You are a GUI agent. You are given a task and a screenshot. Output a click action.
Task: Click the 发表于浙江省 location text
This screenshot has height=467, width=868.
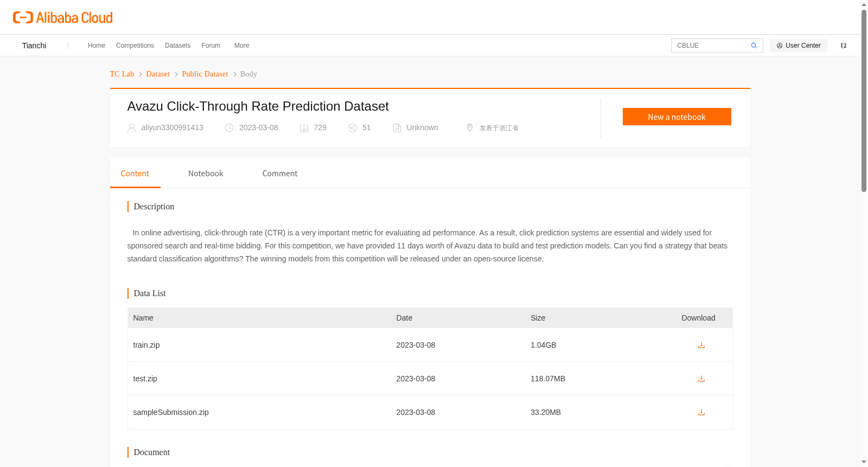pyautogui.click(x=499, y=128)
